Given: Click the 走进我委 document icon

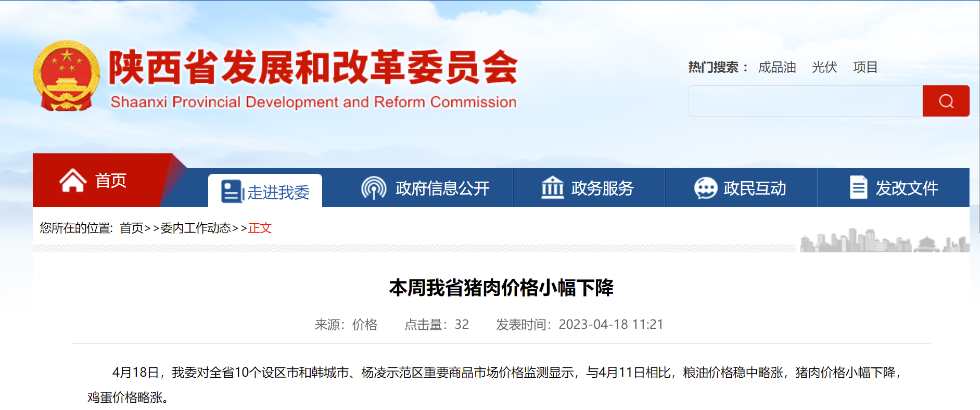Looking at the screenshot, I should tap(232, 191).
